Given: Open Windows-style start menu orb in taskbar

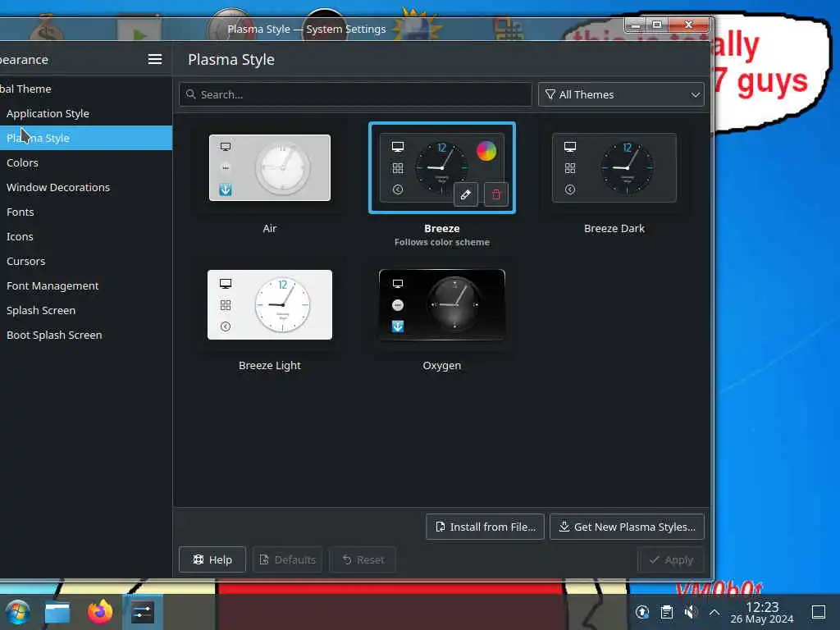Looking at the screenshot, I should click(x=18, y=612).
